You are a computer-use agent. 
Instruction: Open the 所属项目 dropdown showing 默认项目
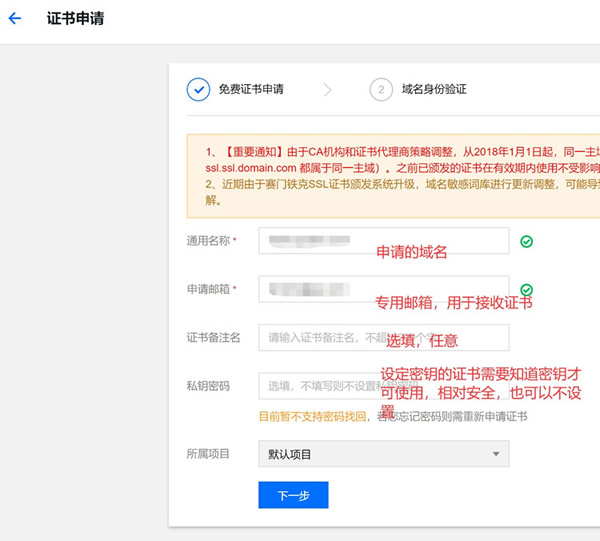click(383, 454)
